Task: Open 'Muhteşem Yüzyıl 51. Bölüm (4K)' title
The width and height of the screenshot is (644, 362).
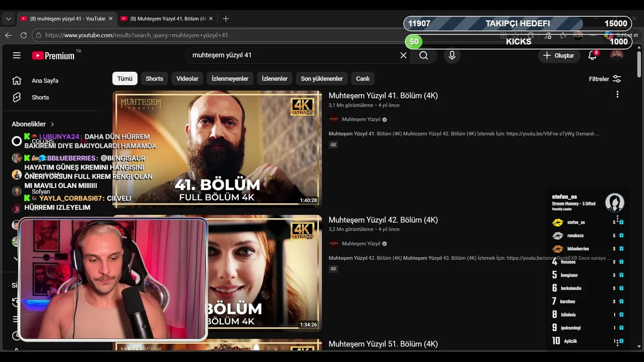Action: coord(383,344)
